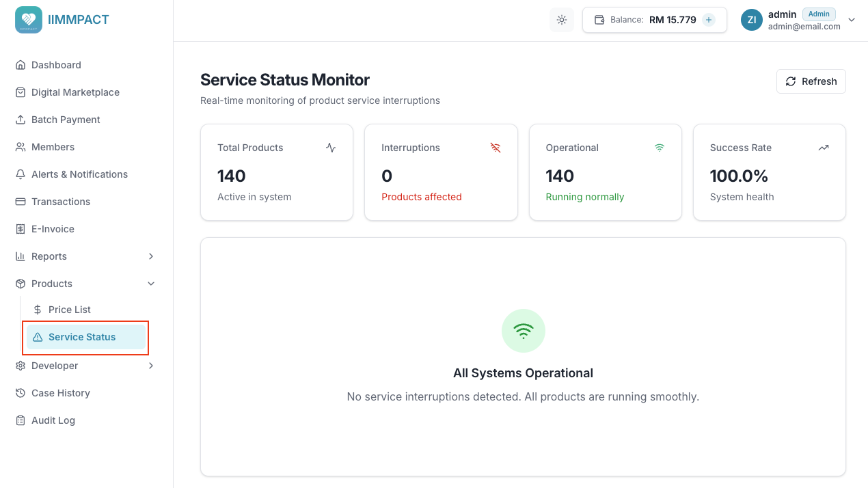
Task: Select the Transactions card icon
Action: [x=21, y=201]
